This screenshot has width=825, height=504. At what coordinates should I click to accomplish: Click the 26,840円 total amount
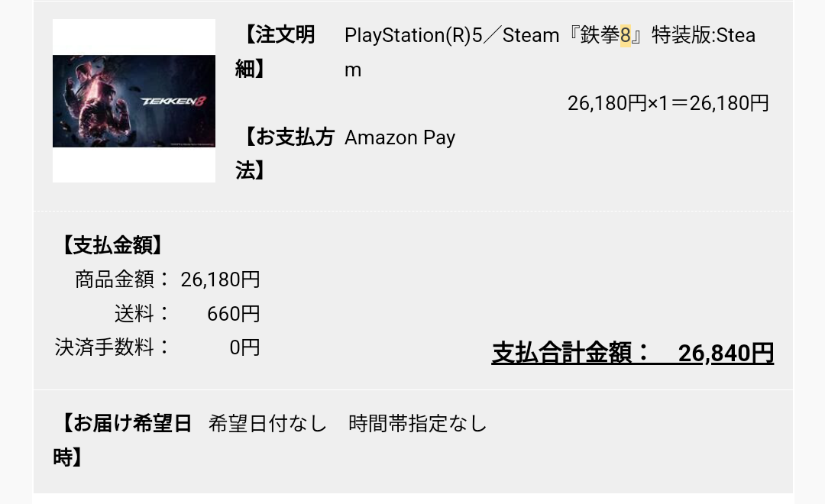(726, 353)
